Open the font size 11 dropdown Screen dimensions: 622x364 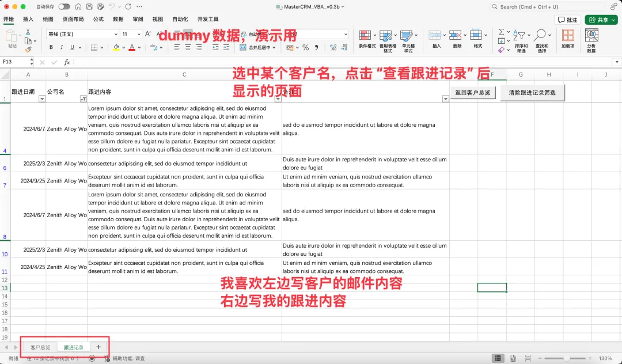139,34
